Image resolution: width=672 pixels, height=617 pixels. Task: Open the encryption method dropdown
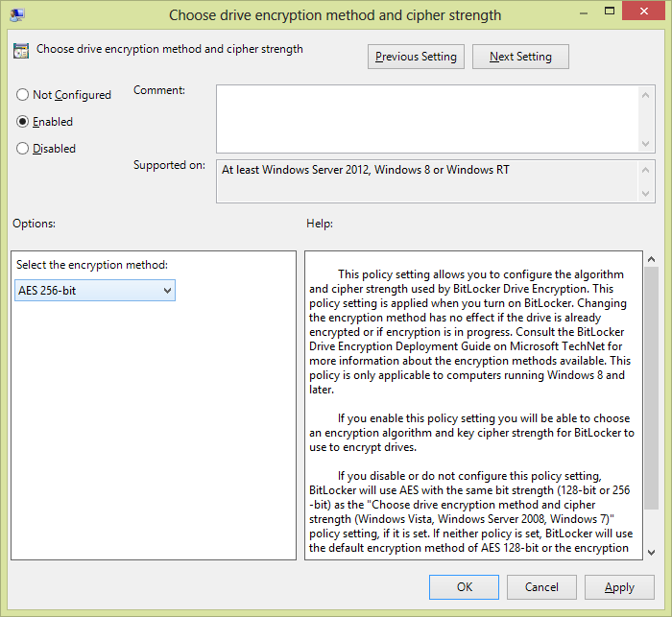pos(95,291)
